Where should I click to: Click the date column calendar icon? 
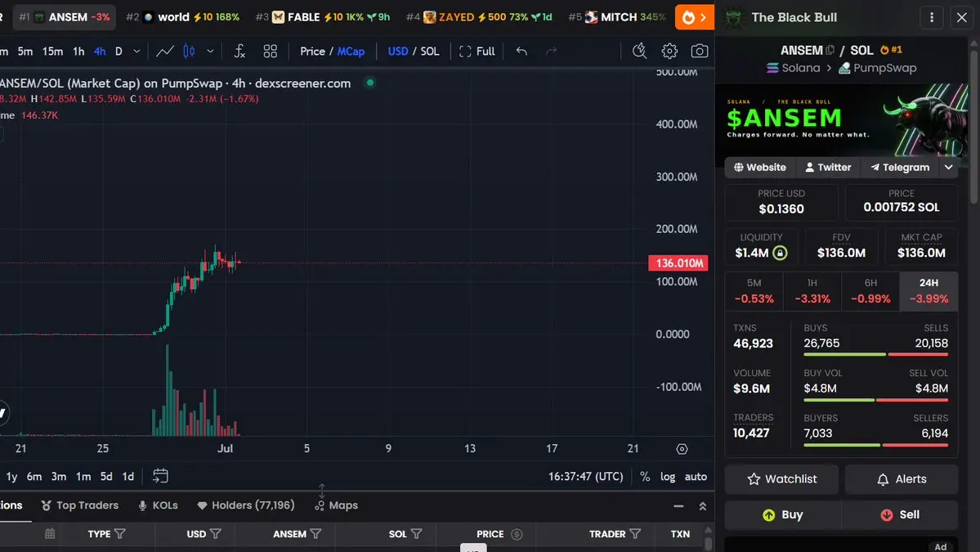point(50,534)
